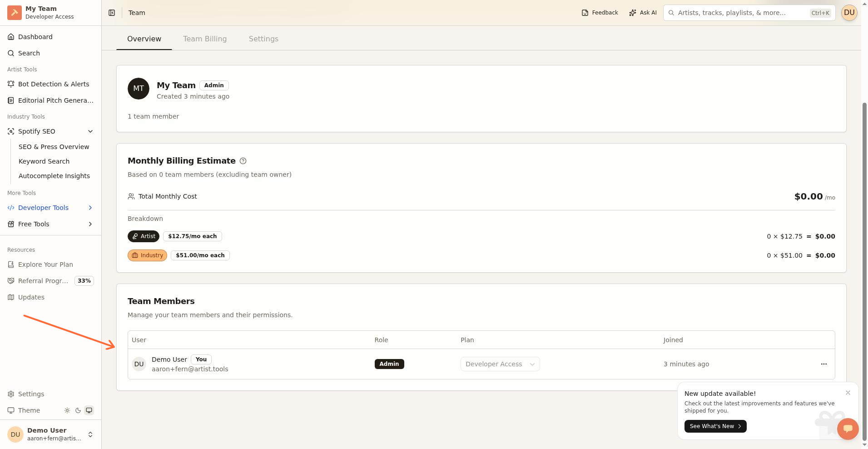The height and width of the screenshot is (449, 868).
Task: Collapse the Spotify SEO section chevron
Action: [90, 131]
